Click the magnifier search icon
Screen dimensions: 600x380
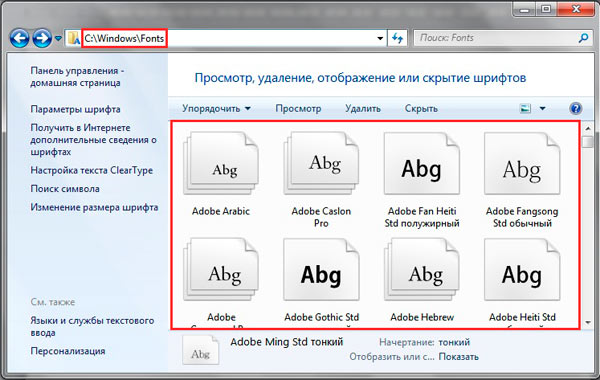583,38
